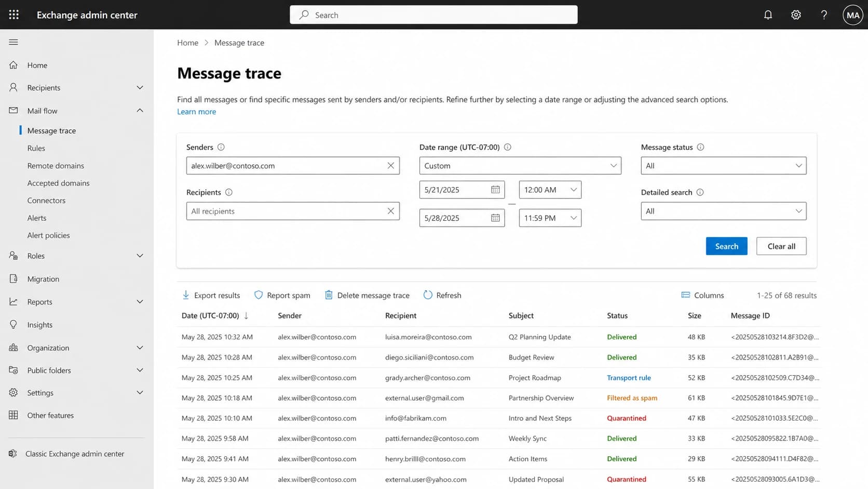Open start date calendar picker
868x489 pixels.
(495, 190)
